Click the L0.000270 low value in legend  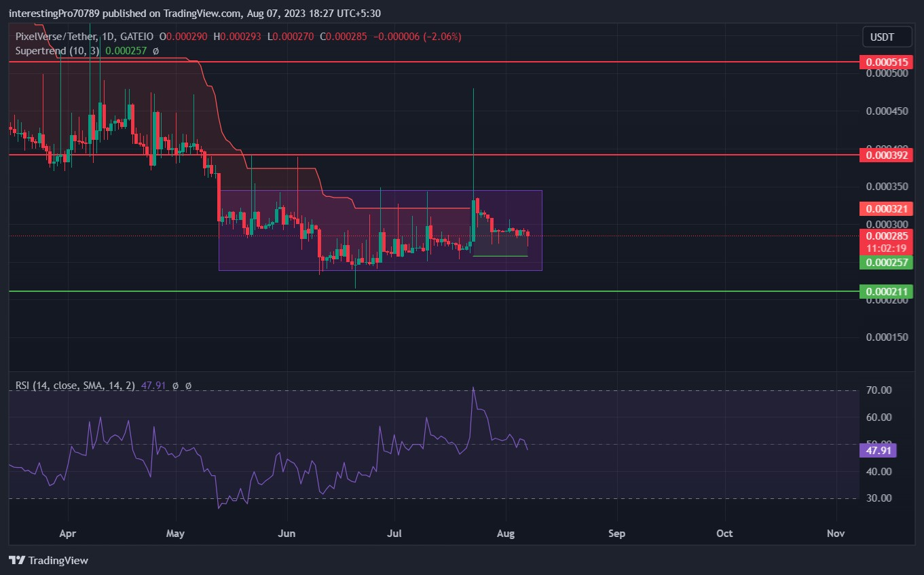(x=292, y=37)
